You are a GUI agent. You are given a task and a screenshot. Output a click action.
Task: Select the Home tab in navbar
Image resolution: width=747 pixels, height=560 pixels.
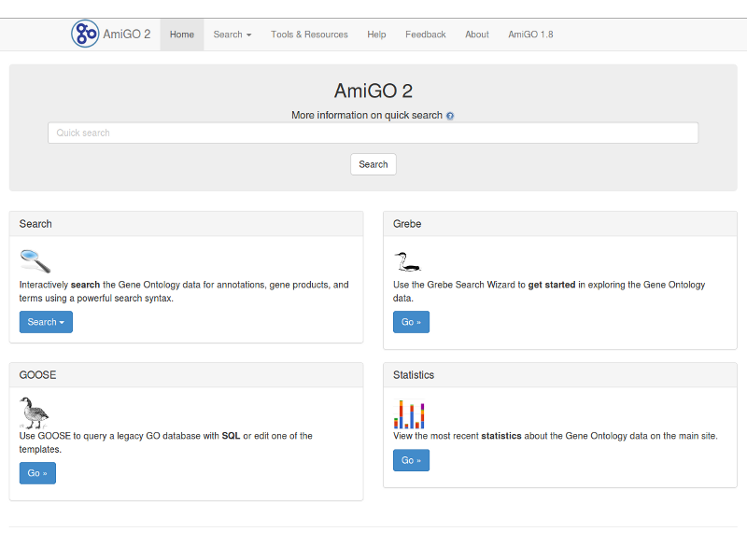point(182,35)
